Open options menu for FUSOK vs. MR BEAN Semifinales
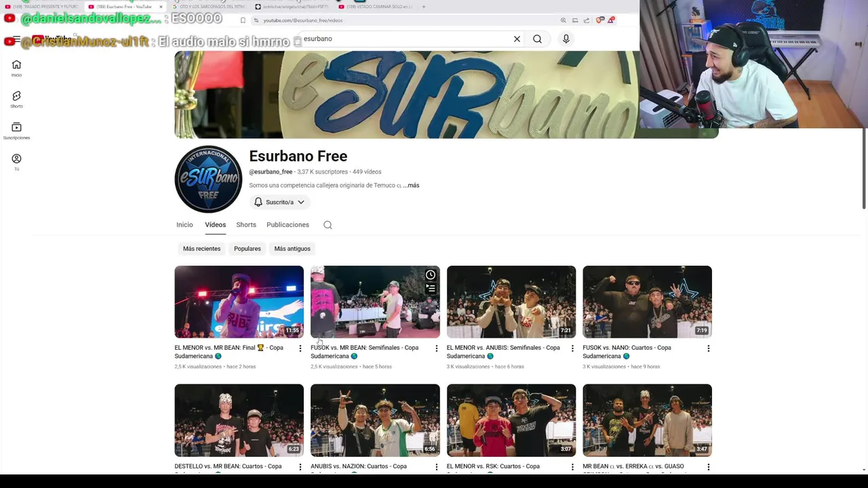 (436, 348)
